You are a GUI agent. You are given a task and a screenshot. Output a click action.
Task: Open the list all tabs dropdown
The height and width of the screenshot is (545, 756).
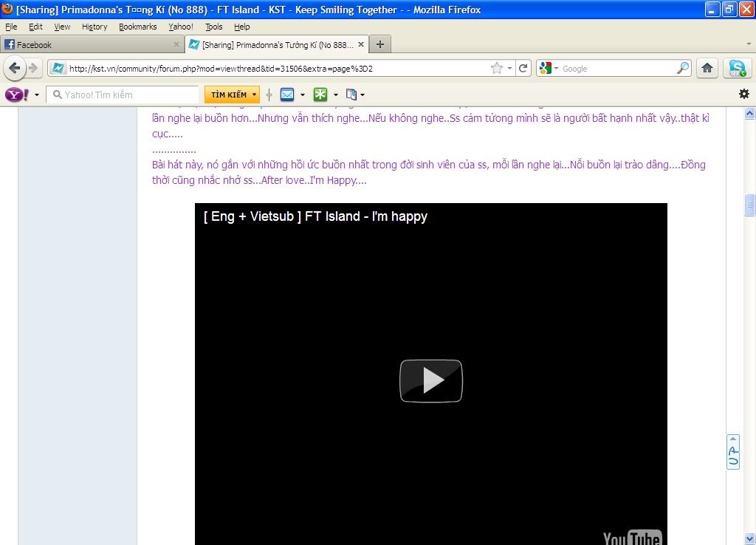point(749,44)
